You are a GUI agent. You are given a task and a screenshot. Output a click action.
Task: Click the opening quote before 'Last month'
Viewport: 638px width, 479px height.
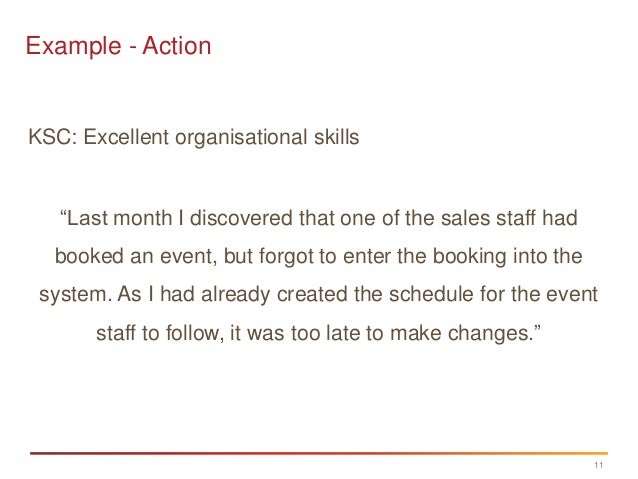(x=63, y=213)
